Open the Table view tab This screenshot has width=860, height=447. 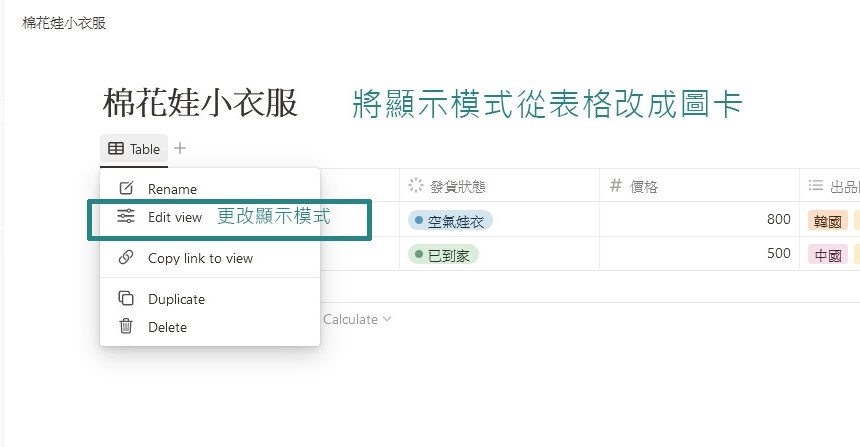pyautogui.click(x=134, y=149)
